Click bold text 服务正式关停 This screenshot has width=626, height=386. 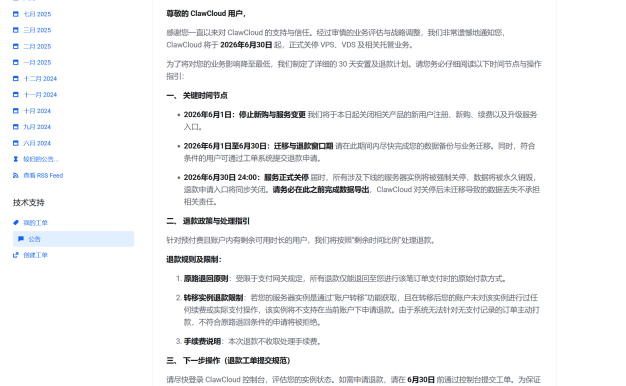[286, 177]
